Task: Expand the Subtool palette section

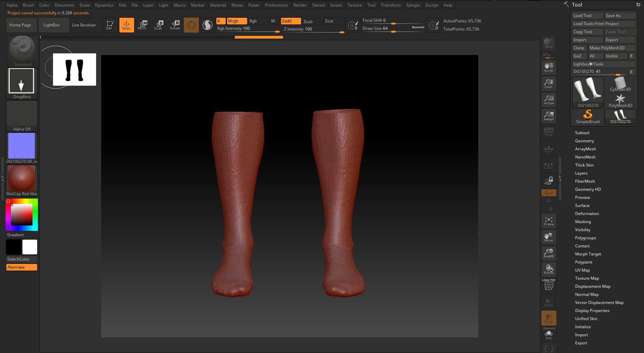Action: click(x=582, y=133)
